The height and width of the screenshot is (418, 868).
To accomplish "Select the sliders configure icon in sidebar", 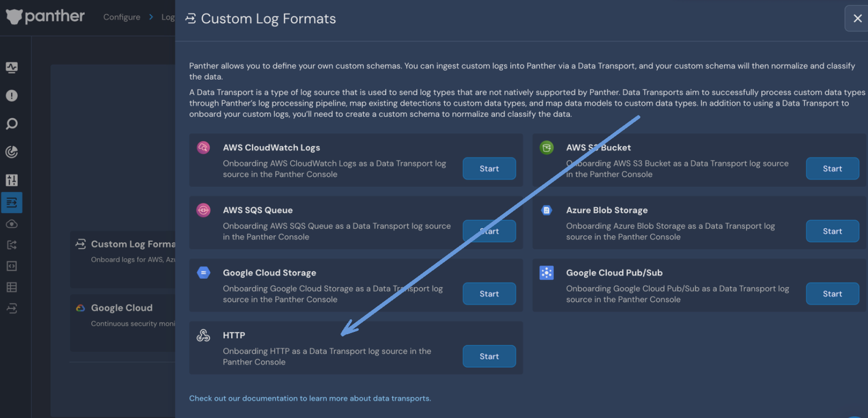I will tap(11, 180).
